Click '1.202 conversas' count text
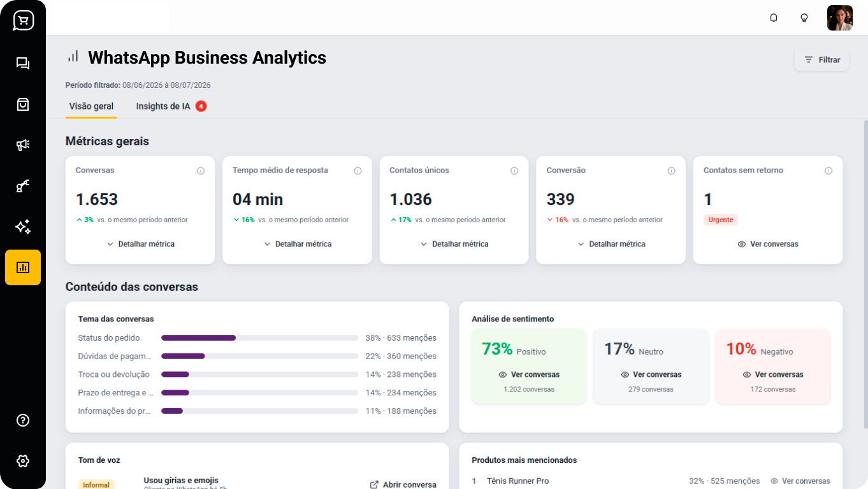This screenshot has width=868, height=489. (x=529, y=389)
